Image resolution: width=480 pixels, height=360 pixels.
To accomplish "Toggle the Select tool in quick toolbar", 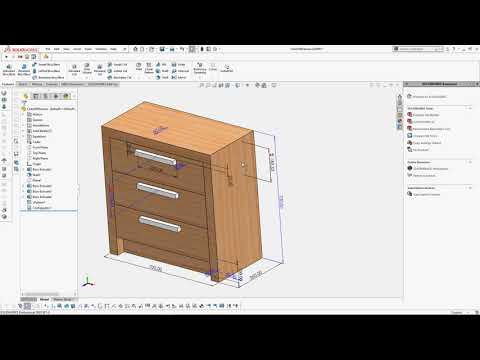I will coord(192,49).
